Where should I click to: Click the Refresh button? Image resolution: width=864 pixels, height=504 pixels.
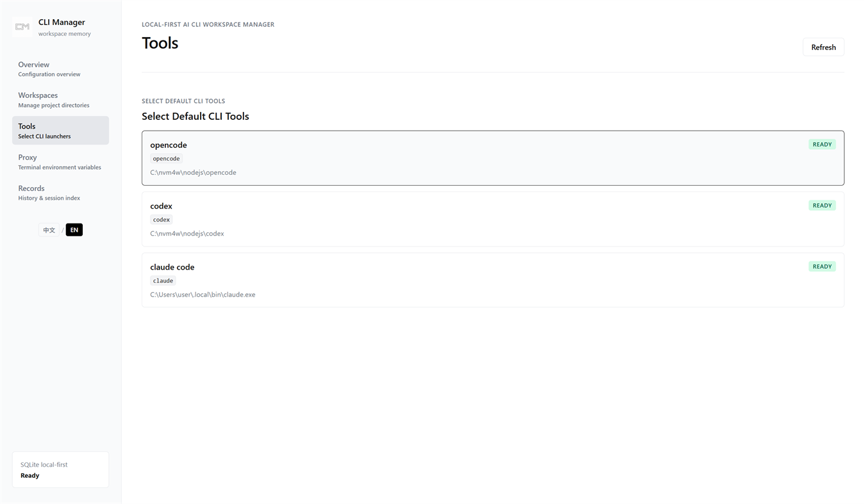pyautogui.click(x=823, y=47)
